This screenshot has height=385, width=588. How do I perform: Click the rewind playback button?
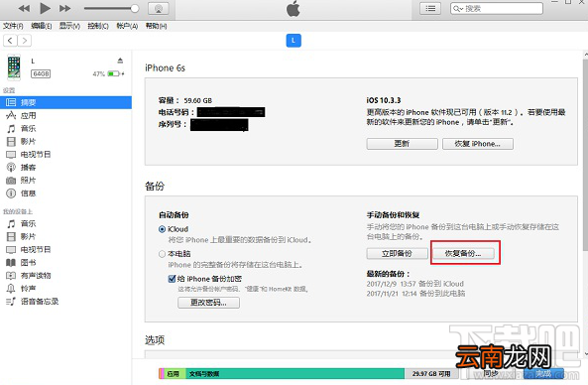click(x=24, y=8)
